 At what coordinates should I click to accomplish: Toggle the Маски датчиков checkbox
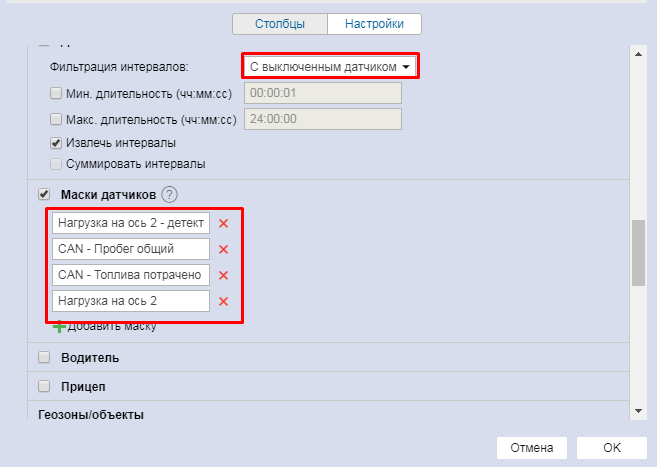pyautogui.click(x=44, y=194)
